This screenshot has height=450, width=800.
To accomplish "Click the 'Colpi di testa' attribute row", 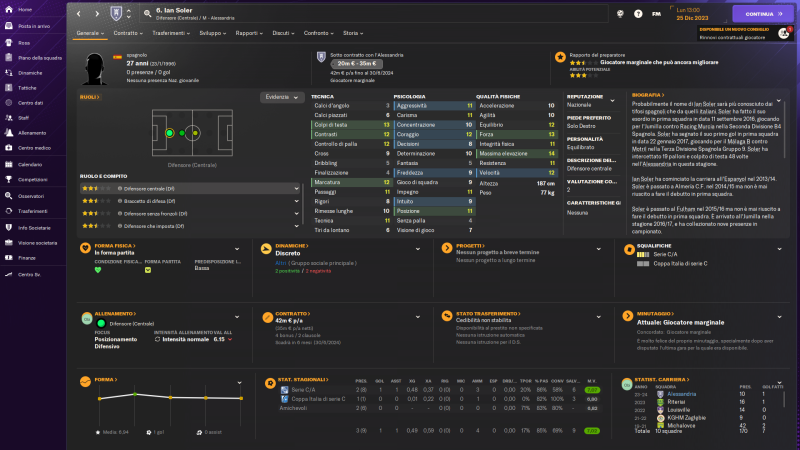I will tap(351, 124).
